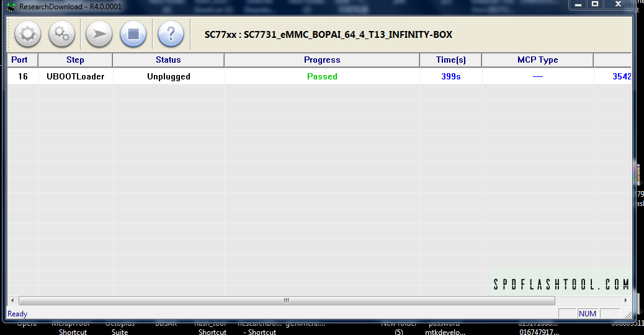The image size is (644, 335).
Task: Click the Step column header
Action: [75, 60]
